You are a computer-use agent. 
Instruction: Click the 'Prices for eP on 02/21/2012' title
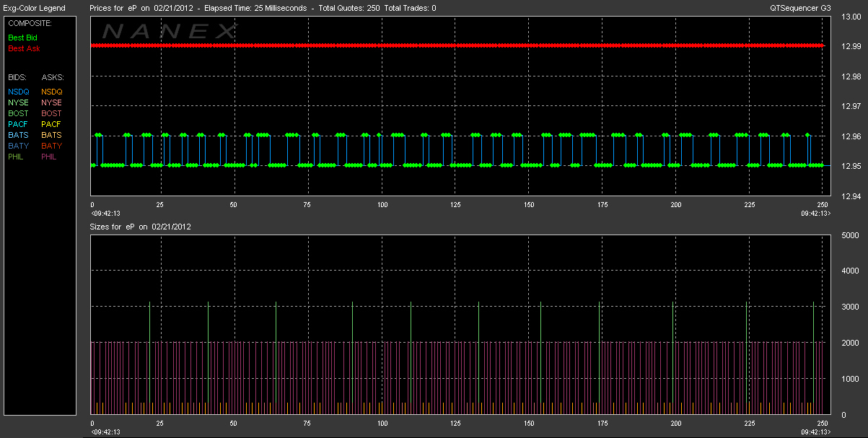point(140,8)
